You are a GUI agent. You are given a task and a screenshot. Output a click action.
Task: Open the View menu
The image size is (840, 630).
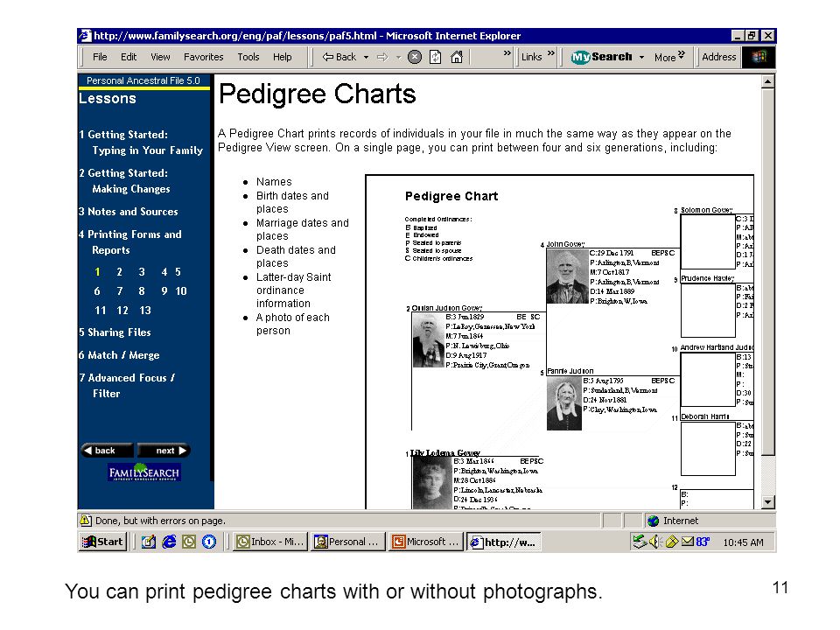(x=160, y=57)
